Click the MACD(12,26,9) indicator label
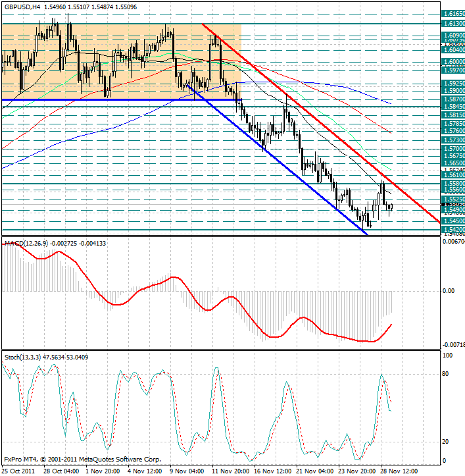465x476 pixels. click(26, 244)
